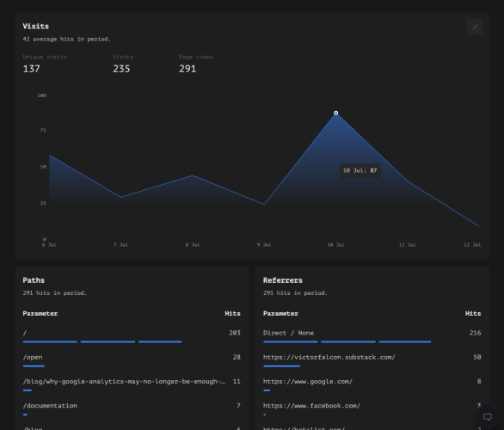Click the 9 Jul x-axis label
504x430 pixels.
(x=264, y=245)
